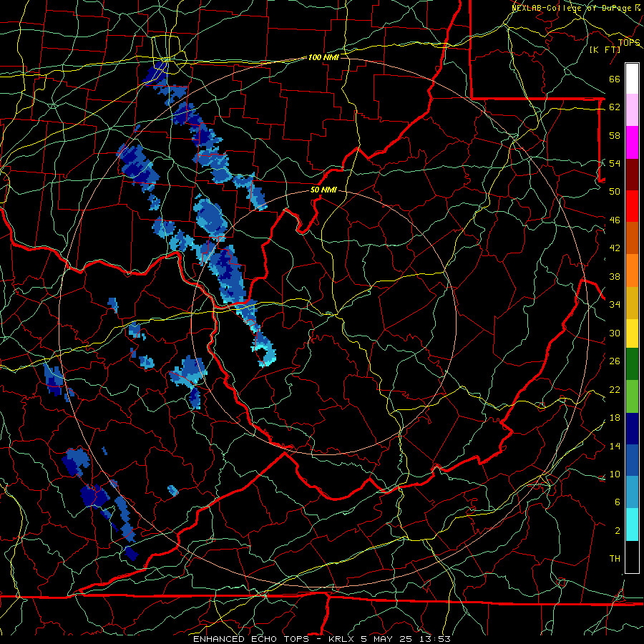Click the cyan 10 kft legend swatch
The height and width of the screenshot is (644, 644).
click(x=632, y=525)
